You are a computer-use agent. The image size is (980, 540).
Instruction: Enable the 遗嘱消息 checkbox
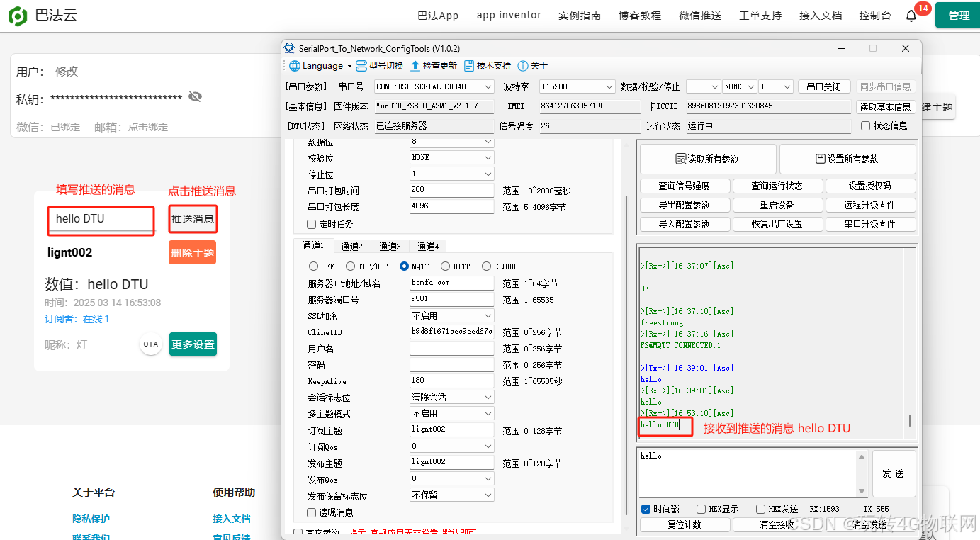[x=311, y=512]
